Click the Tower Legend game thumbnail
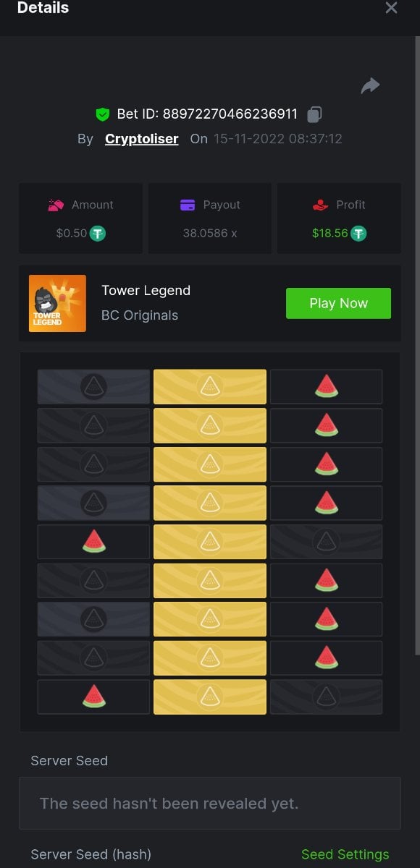420x868 pixels. pos(57,303)
